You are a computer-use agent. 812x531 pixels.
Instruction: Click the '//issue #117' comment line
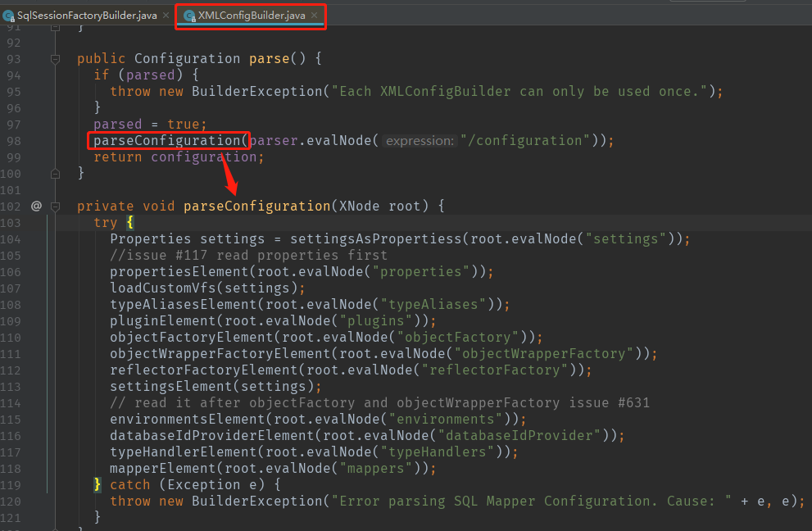[x=248, y=256]
